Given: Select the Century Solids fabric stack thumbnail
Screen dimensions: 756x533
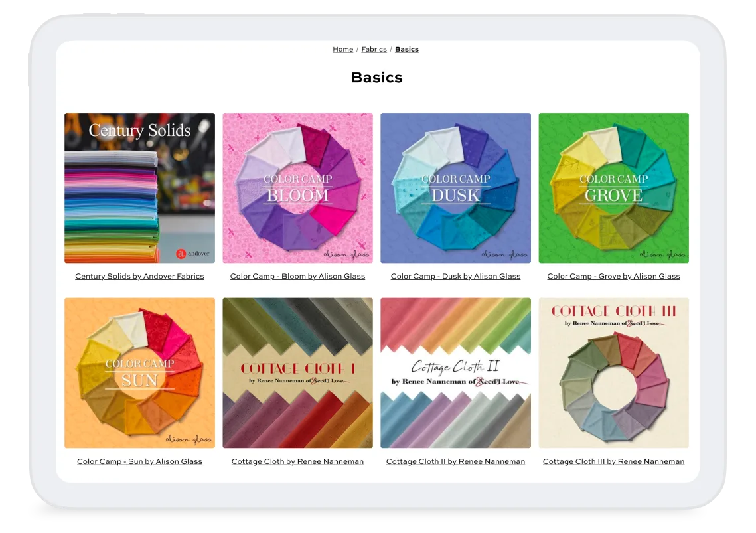Looking at the screenshot, I should coord(140,188).
